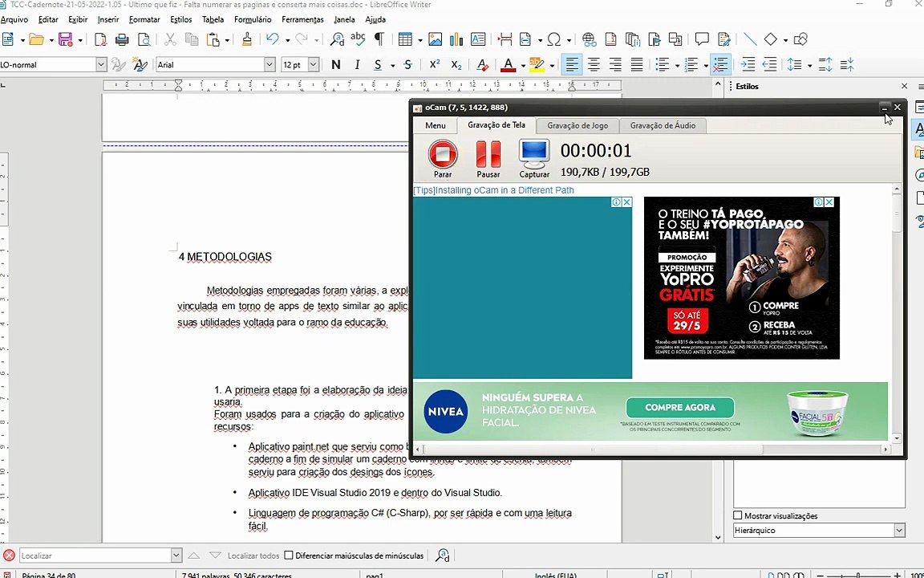924x578 pixels.
Task: Click the Save document icon
Action: click(66, 39)
